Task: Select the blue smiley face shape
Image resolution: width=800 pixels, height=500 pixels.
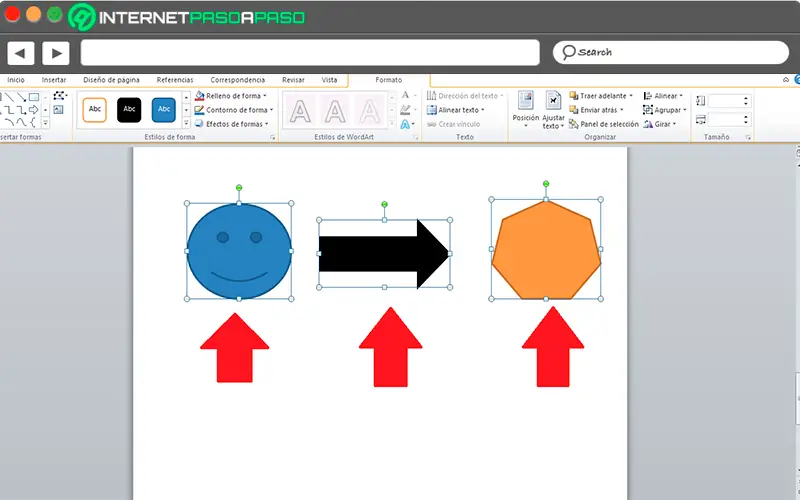Action: [x=239, y=251]
